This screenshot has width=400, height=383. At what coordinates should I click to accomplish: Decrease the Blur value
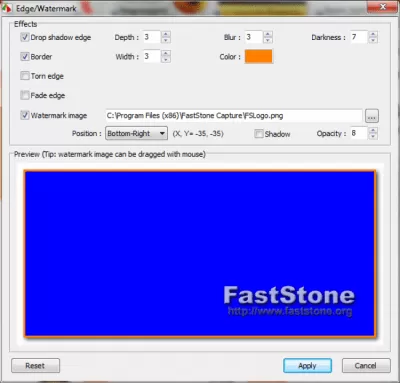pos(268,40)
